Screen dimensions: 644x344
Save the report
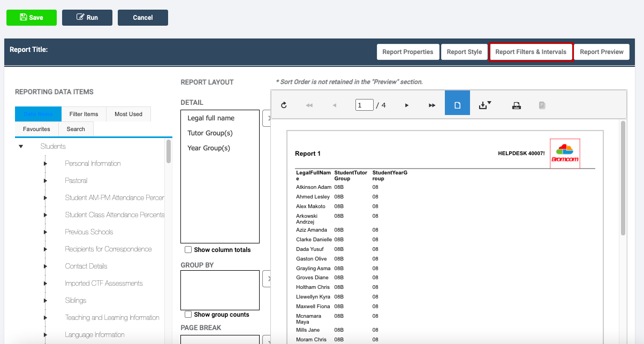pyautogui.click(x=31, y=17)
